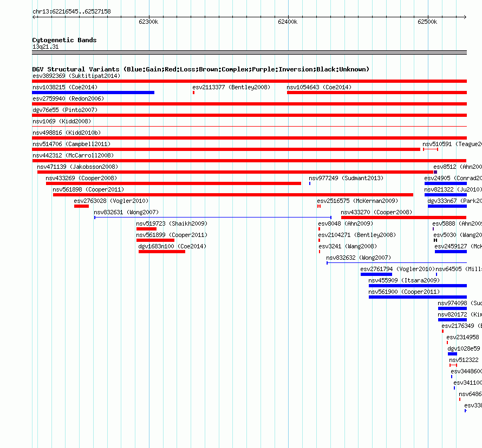
Task: Click the red loss bar under nsv1054643
Action: point(377,93)
